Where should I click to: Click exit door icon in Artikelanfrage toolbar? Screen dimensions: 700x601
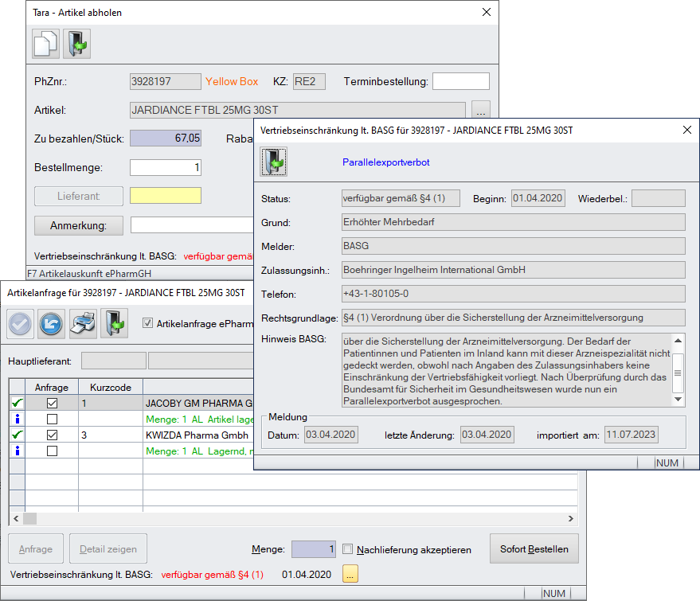click(115, 324)
